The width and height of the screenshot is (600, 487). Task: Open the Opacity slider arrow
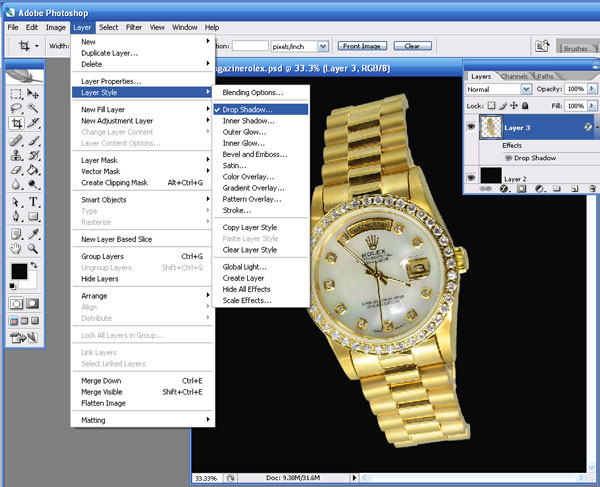pyautogui.click(x=592, y=89)
